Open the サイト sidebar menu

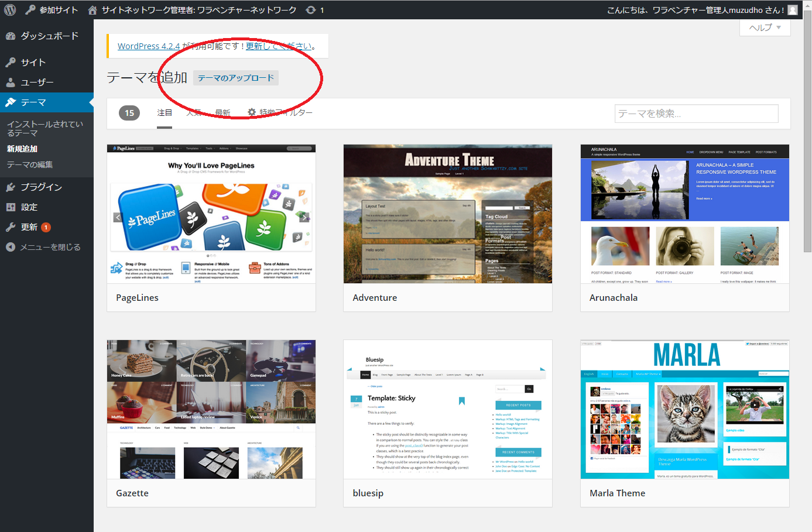coord(47,62)
